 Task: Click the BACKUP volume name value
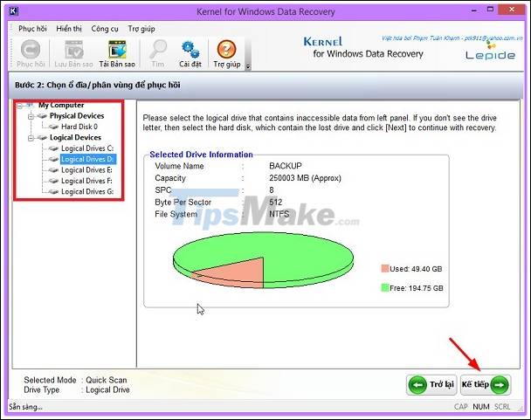click(285, 166)
